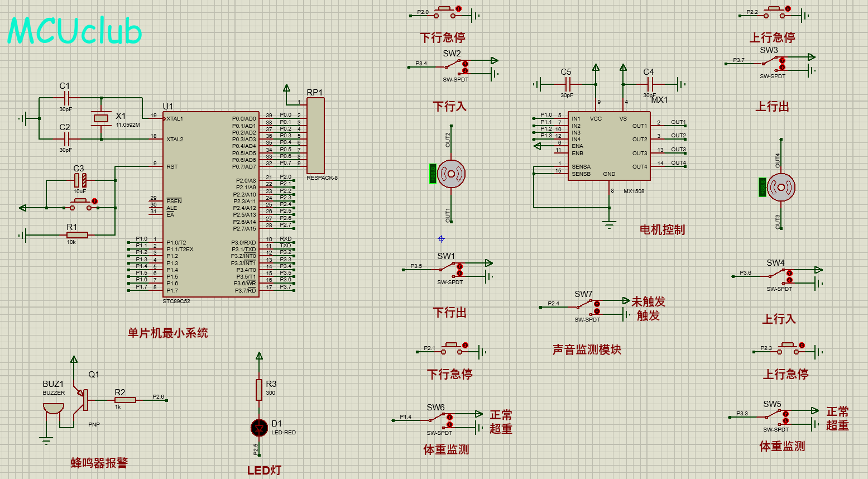Click the 单片机最小系统 caption
Screen dimensions: 868x479
tap(167, 333)
